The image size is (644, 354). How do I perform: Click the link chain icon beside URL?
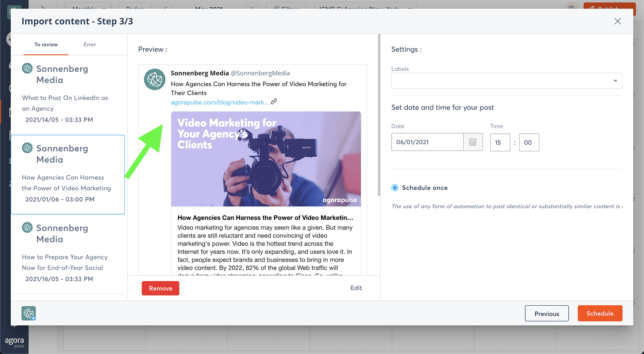coord(274,101)
